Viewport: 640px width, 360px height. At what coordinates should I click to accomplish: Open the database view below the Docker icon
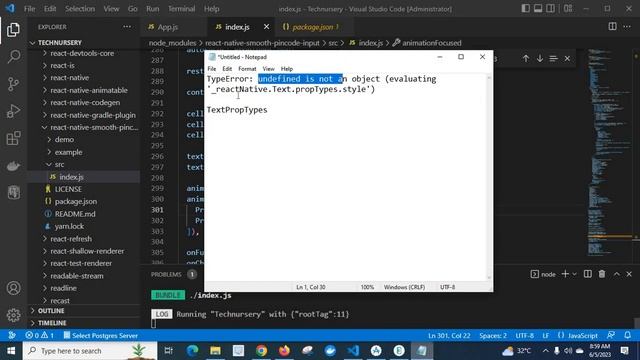[13, 192]
